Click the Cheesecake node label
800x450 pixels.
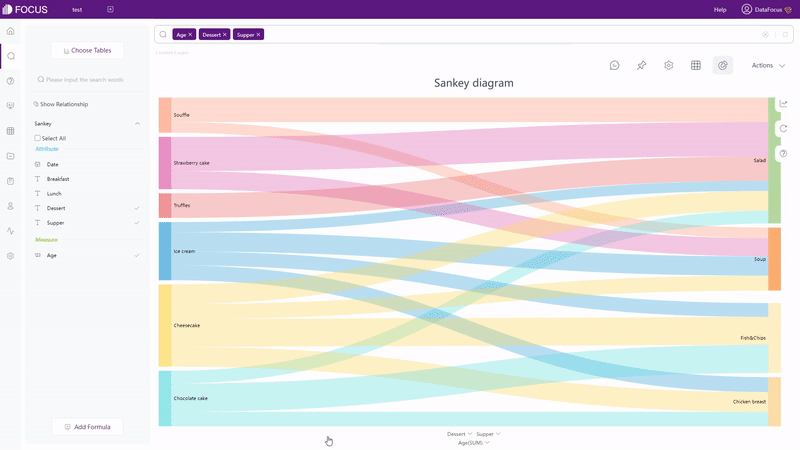coord(187,326)
